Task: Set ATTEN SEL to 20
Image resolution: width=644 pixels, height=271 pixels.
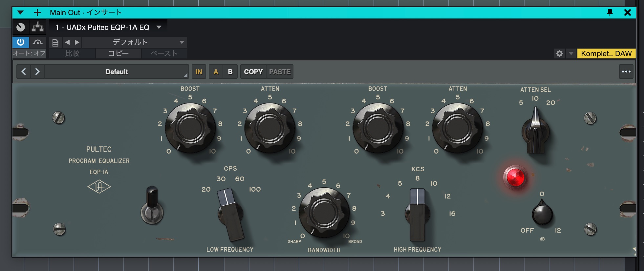Action: click(x=550, y=103)
